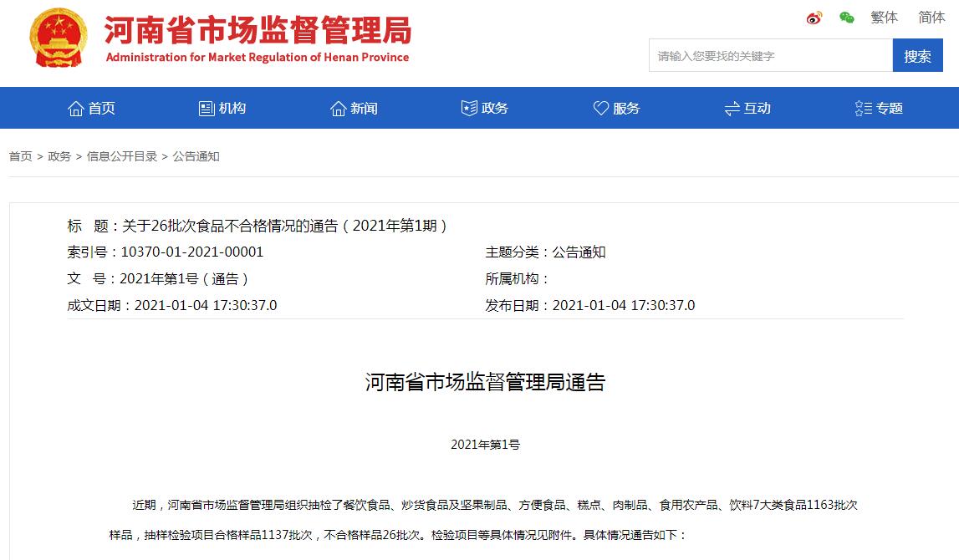This screenshot has height=560, width=959.
Task: Select the 发布日期 timestamp value
Action: pyautogui.click(x=623, y=305)
